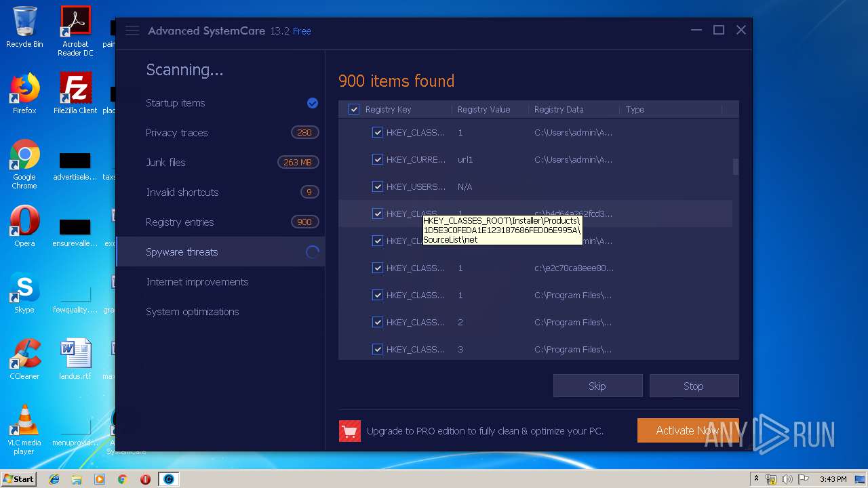Select Invalid shortcuts category
The image size is (868, 488).
(220, 192)
